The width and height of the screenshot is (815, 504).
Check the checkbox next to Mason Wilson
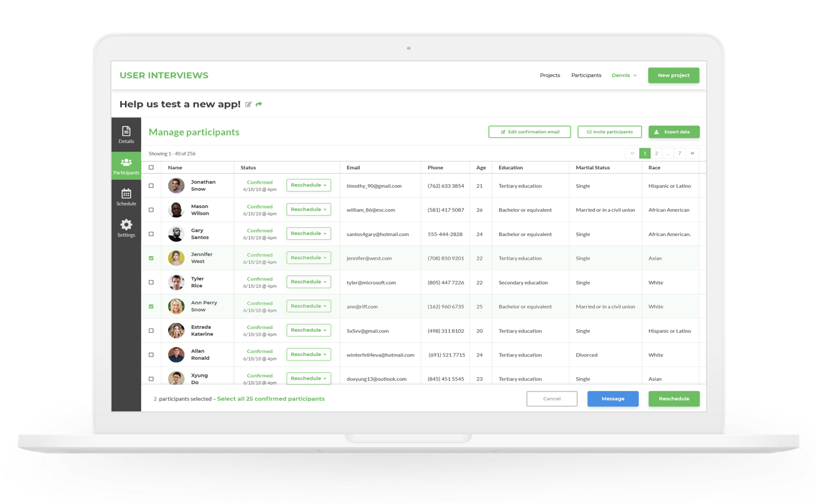pos(151,209)
